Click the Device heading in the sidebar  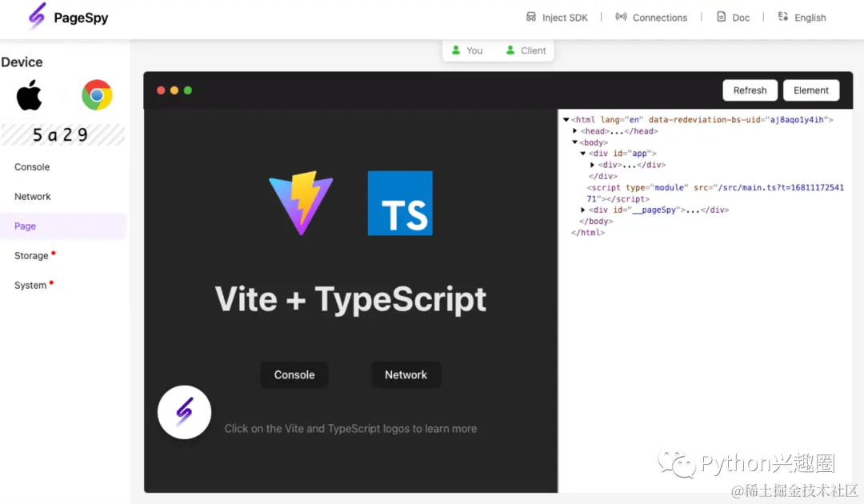(22, 62)
